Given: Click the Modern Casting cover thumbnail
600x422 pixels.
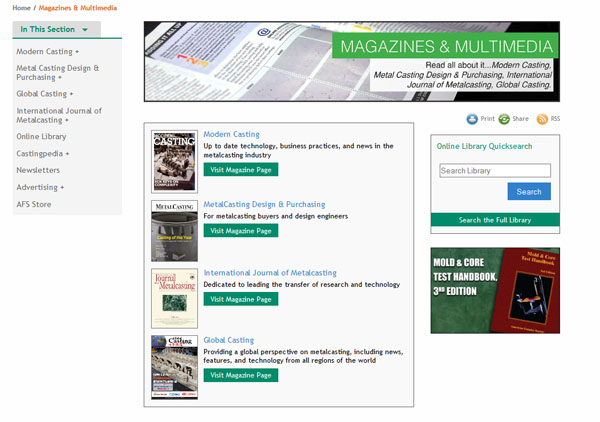Looking at the screenshot, I should point(174,161).
